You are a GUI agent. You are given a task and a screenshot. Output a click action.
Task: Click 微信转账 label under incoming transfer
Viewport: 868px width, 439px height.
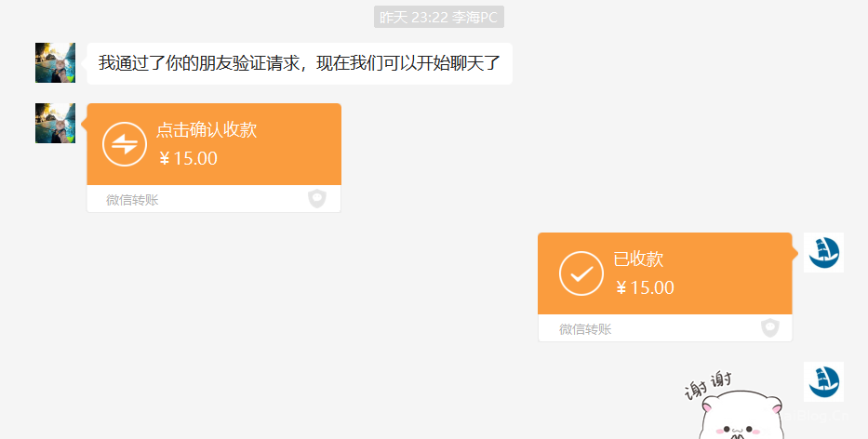(x=132, y=200)
